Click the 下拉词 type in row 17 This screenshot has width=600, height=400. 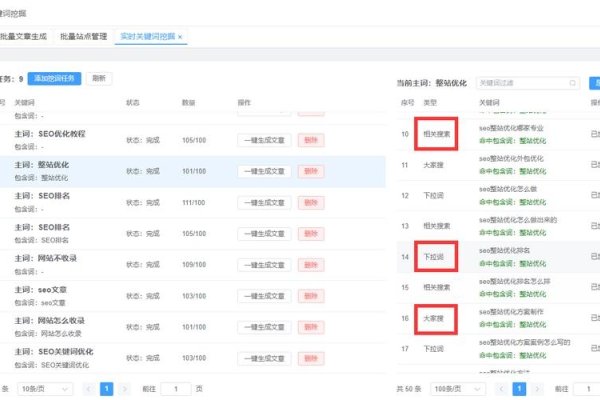[x=433, y=349]
